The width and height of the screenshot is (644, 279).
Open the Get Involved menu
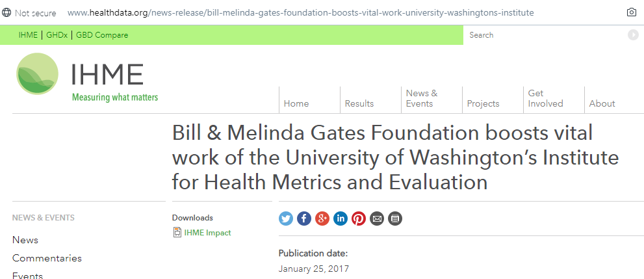tap(545, 98)
